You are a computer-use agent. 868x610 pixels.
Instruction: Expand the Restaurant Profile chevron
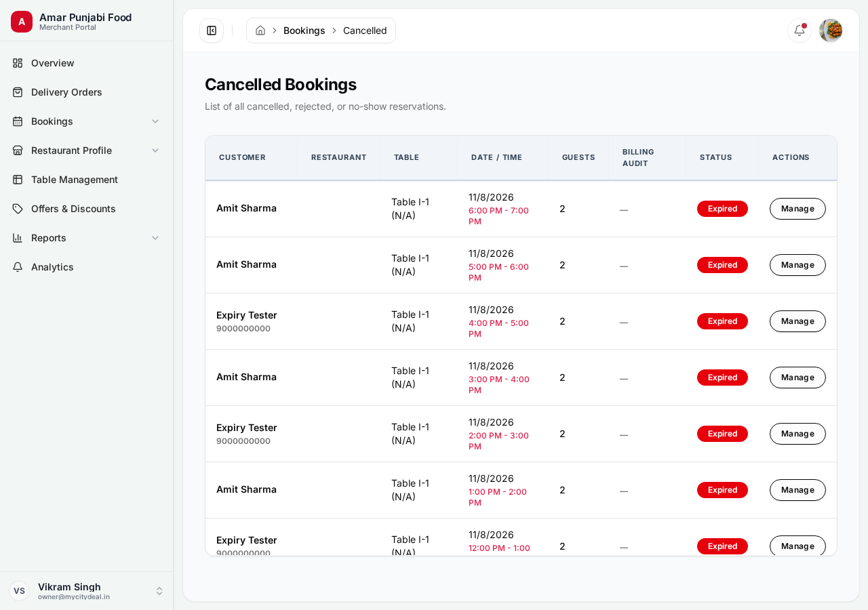click(x=155, y=150)
